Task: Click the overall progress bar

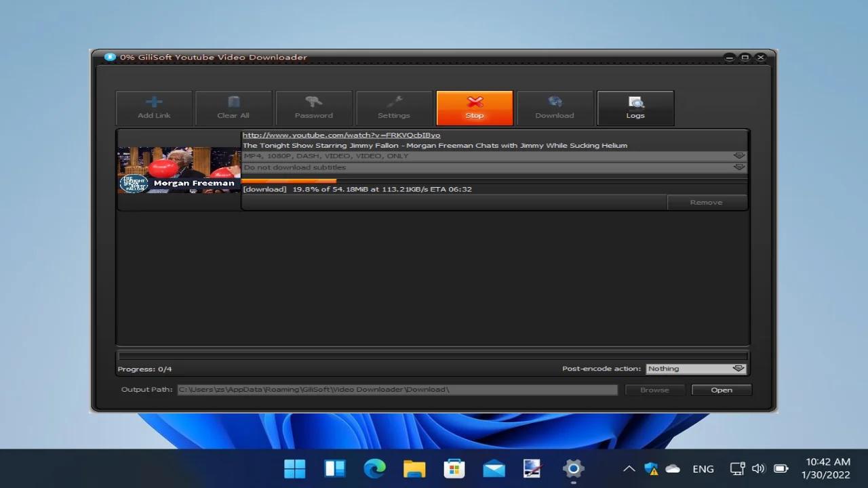Action: click(433, 356)
